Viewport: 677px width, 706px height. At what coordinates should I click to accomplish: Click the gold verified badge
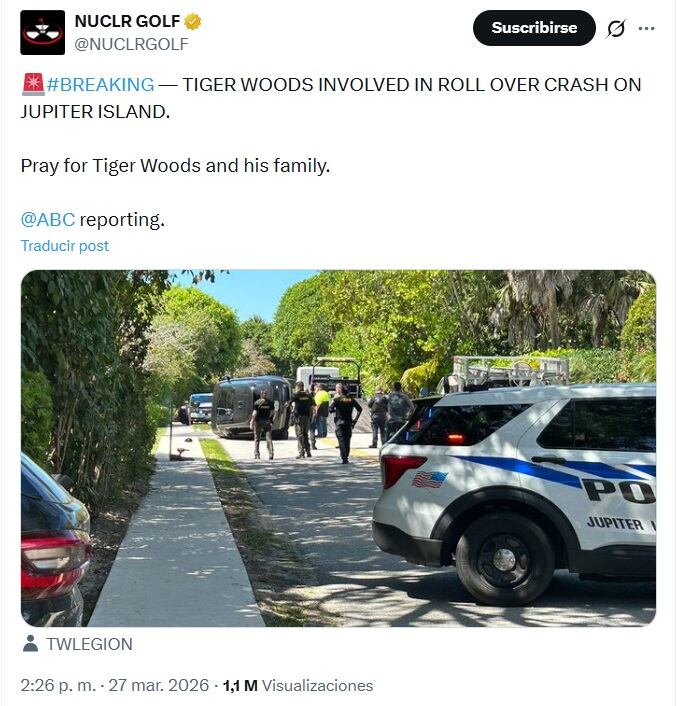tap(193, 22)
